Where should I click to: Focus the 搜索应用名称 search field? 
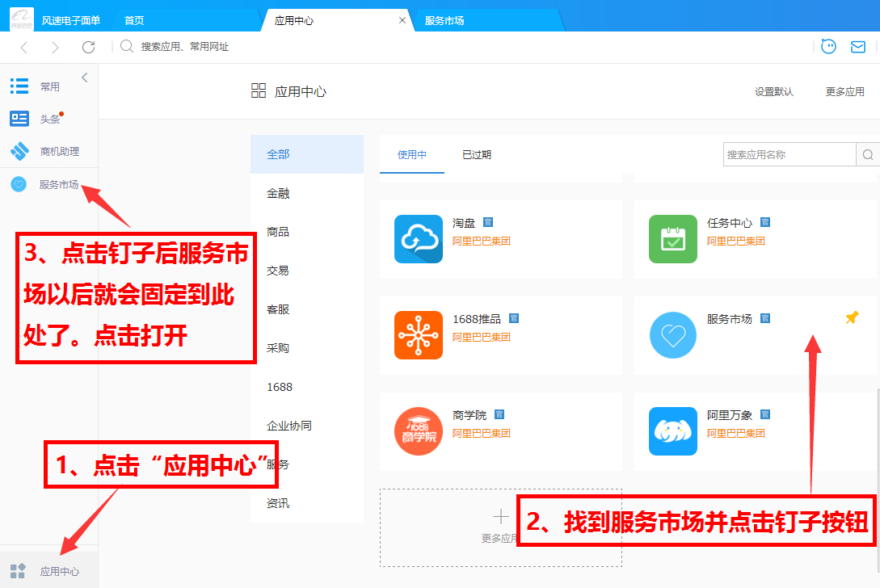coord(789,154)
